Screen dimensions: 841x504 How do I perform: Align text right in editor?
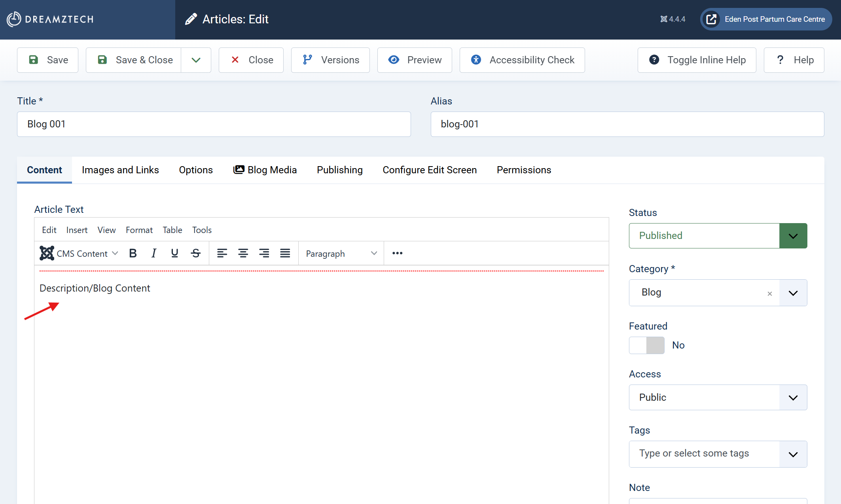pyautogui.click(x=264, y=253)
